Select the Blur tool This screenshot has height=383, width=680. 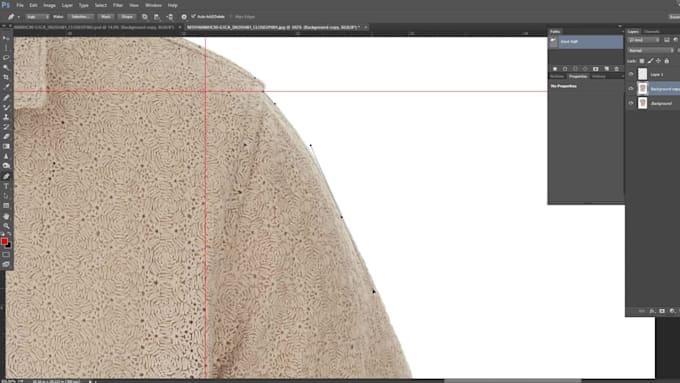6,157
